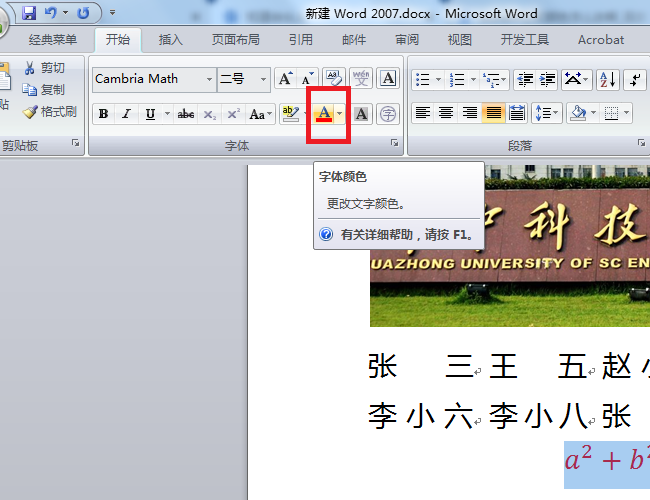The image size is (650, 500).
Task: Open the underline style dropdown arrow
Action: pos(167,114)
